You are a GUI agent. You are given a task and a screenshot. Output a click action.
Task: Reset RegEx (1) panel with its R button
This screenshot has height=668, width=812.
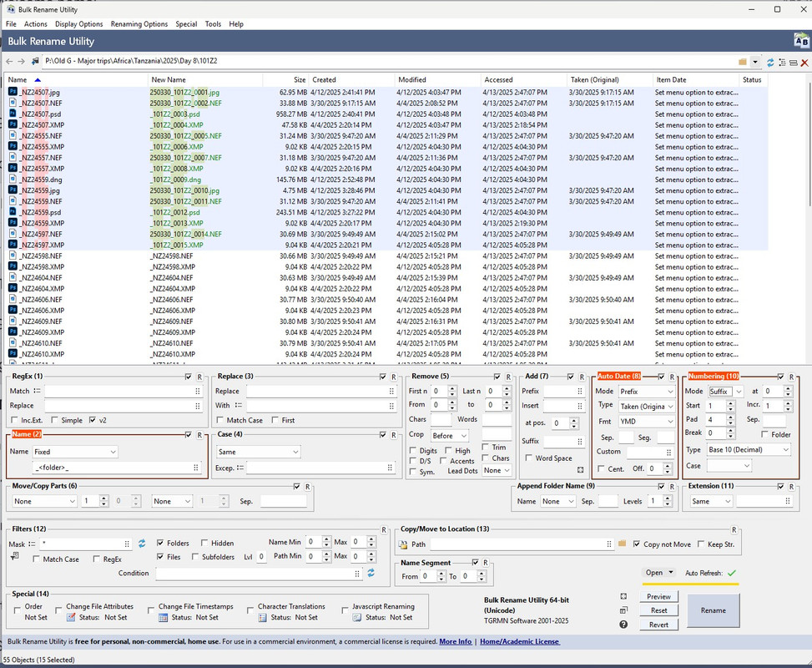click(199, 377)
